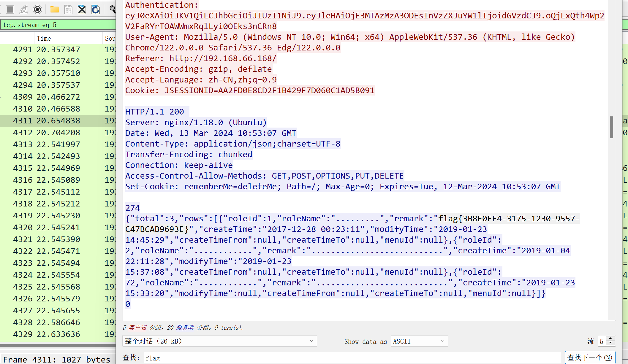Open capture options with the gear icon
Image resolution: width=628 pixels, height=364 pixels.
[x=37, y=9]
